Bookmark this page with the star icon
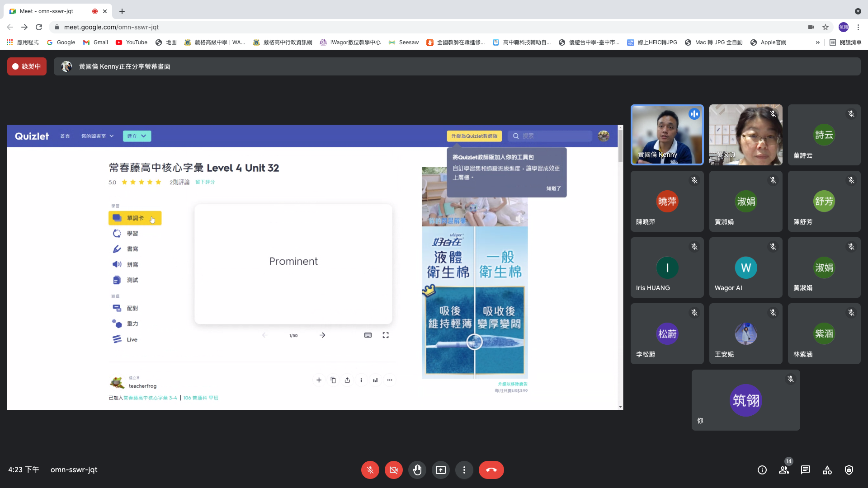 (x=826, y=27)
